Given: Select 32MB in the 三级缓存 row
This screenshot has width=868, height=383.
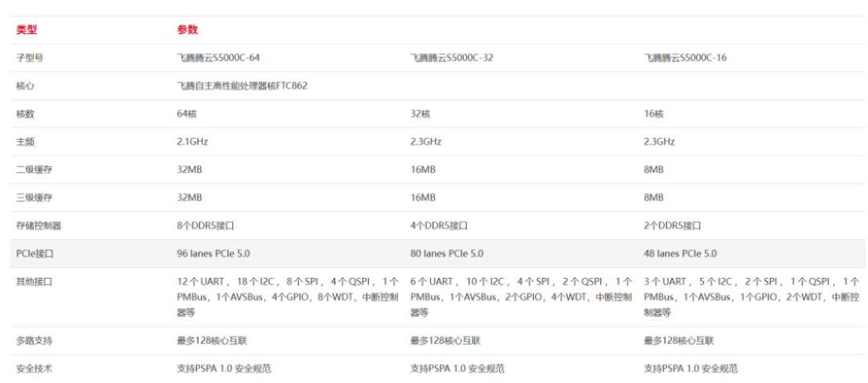Looking at the screenshot, I should point(190,198).
